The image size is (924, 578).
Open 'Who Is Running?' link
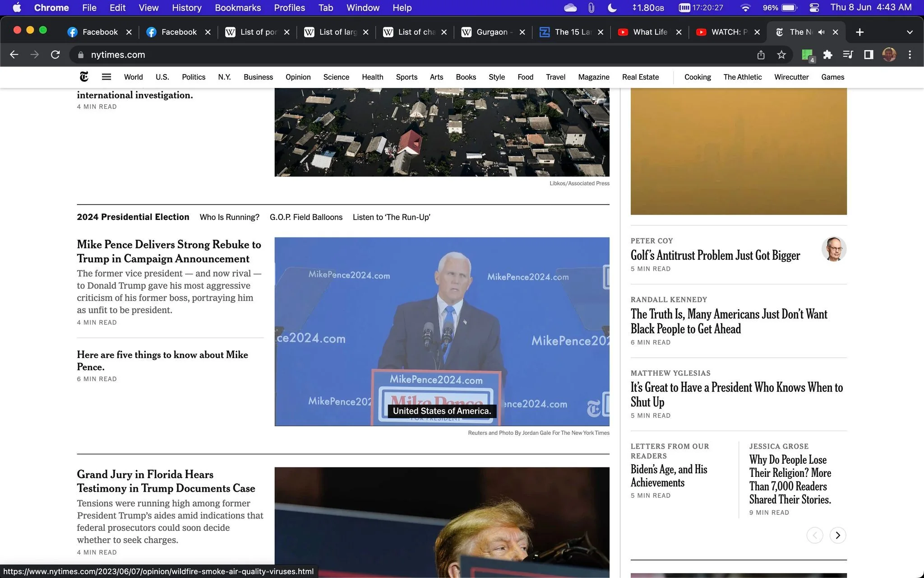[x=230, y=217]
